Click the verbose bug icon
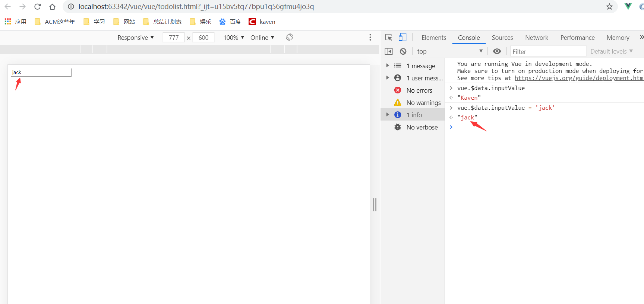Viewport: 644px width, 304px height. (398, 127)
